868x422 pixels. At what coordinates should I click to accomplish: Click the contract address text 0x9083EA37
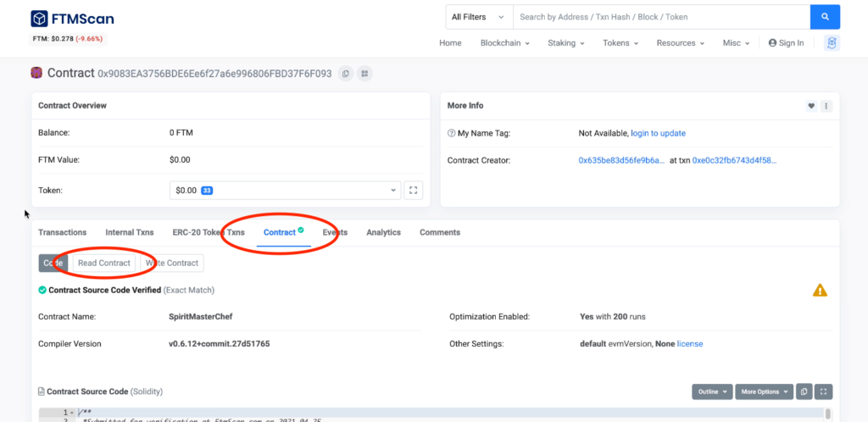click(214, 74)
